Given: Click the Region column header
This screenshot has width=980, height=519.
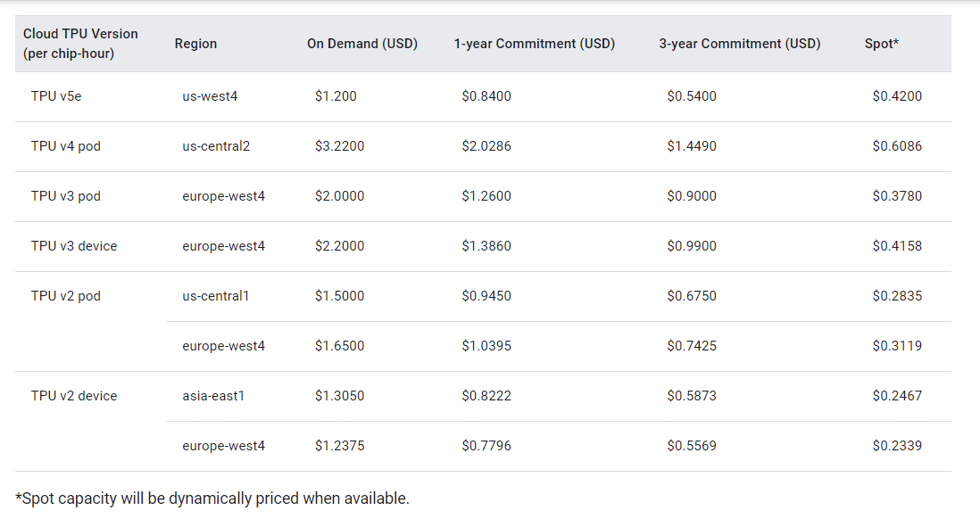Looking at the screenshot, I should (x=195, y=44).
